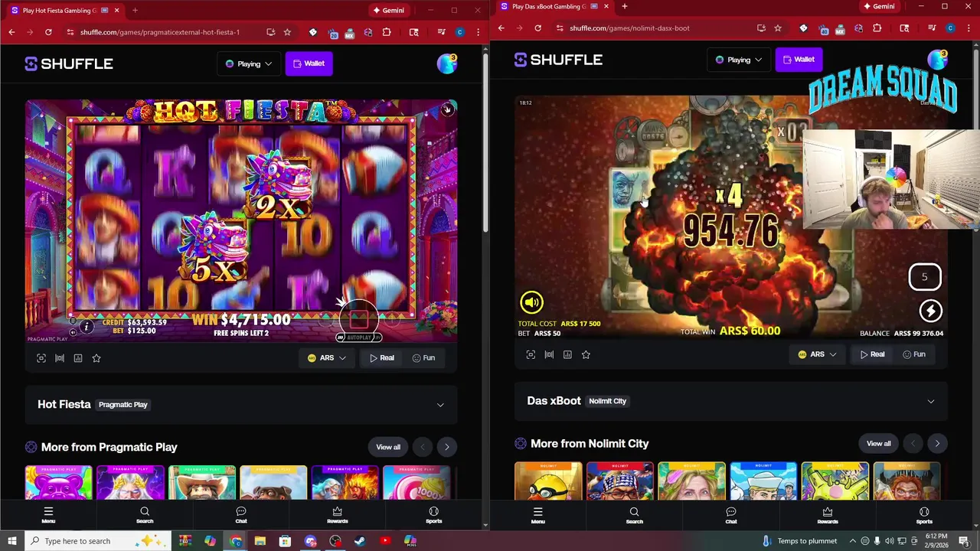Favorite Das xBoot with the star icon
This screenshot has width=980, height=551.
pos(586,354)
